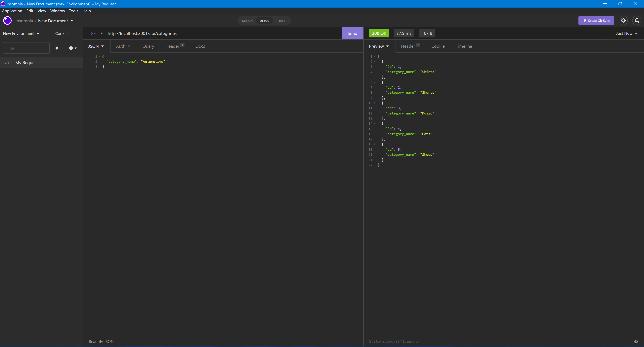
Task: Open the JSON body type dropdown
Action: [x=96, y=46]
